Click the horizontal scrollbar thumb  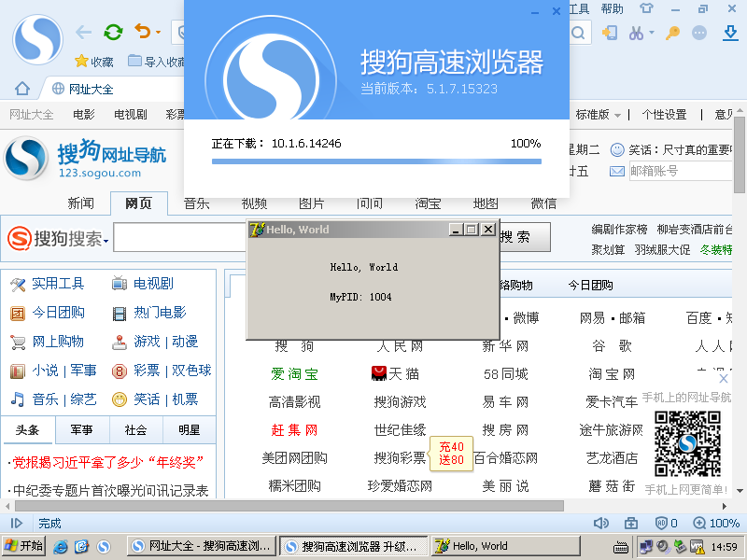click(x=289, y=506)
